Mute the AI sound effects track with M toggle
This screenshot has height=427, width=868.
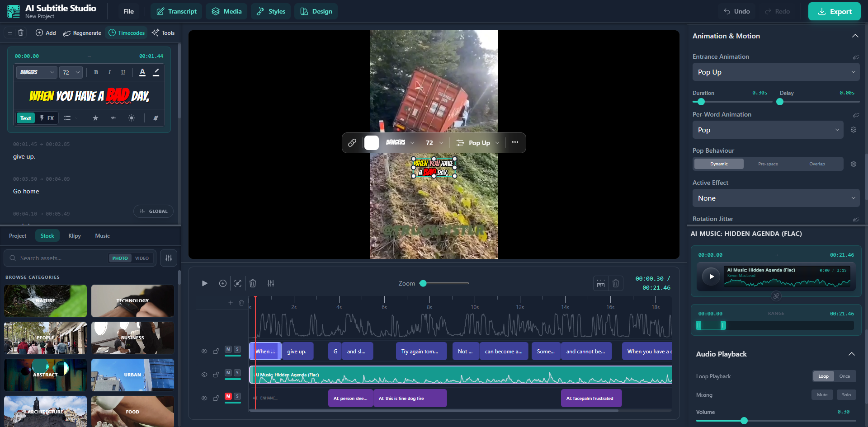tap(228, 395)
